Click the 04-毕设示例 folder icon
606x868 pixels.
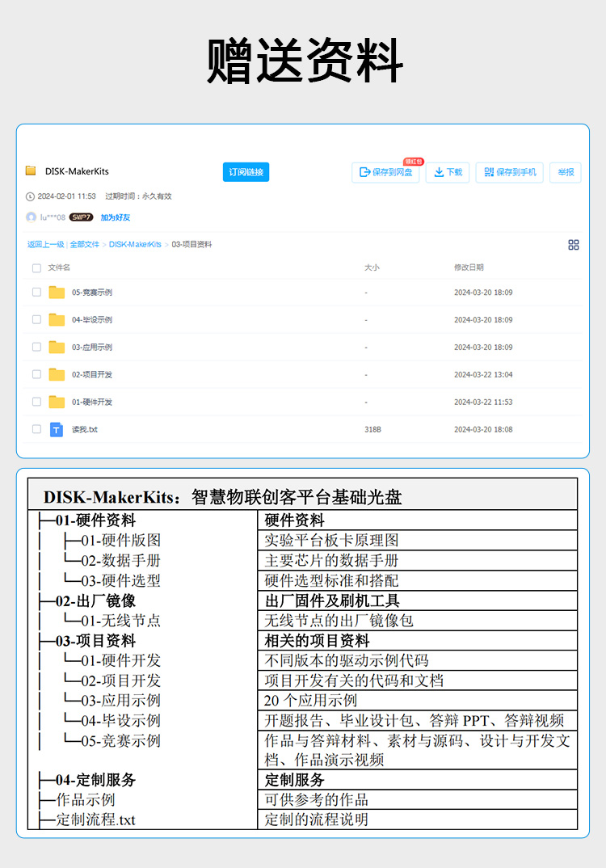(57, 319)
